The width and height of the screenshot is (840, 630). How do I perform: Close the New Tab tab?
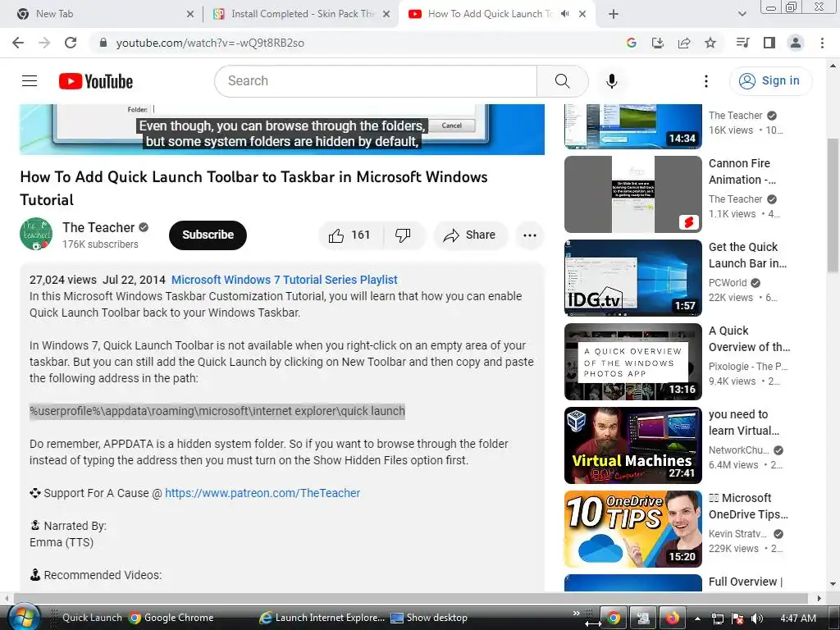[190, 15]
